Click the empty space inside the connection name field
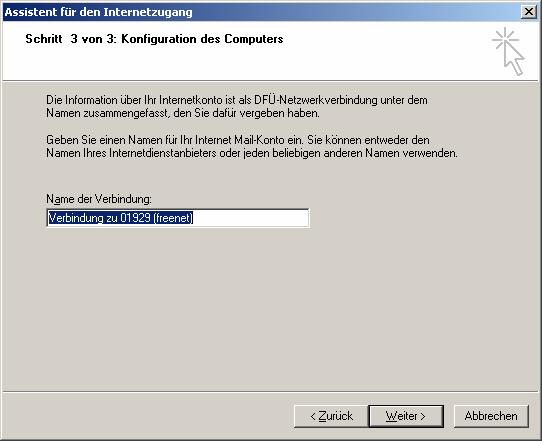The image size is (542, 441). 251,218
